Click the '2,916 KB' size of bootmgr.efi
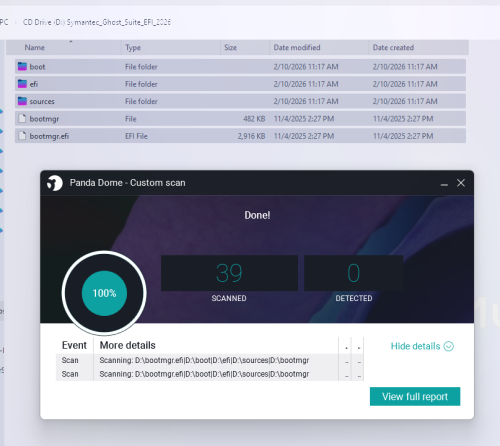Image resolution: width=500 pixels, height=446 pixels. pyautogui.click(x=252, y=136)
